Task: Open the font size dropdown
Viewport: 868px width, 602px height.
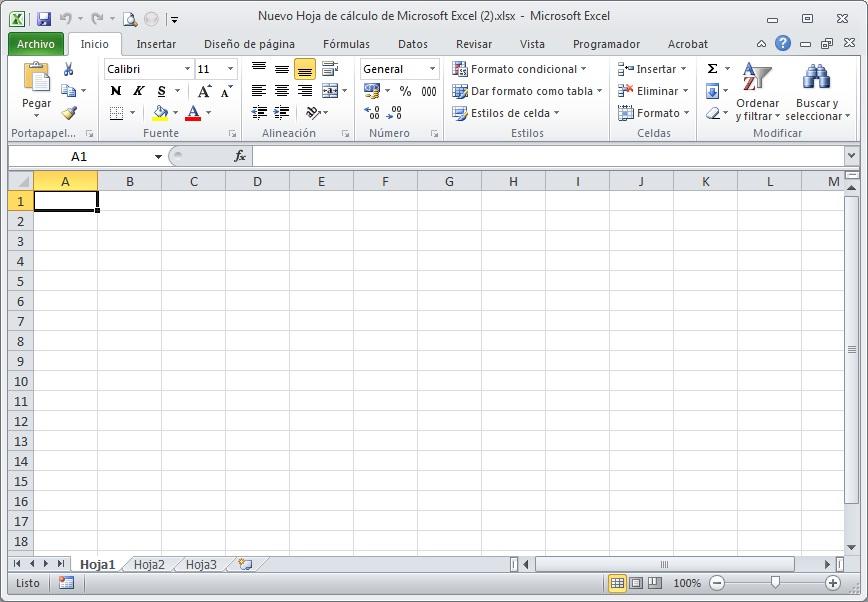Action: [x=233, y=68]
